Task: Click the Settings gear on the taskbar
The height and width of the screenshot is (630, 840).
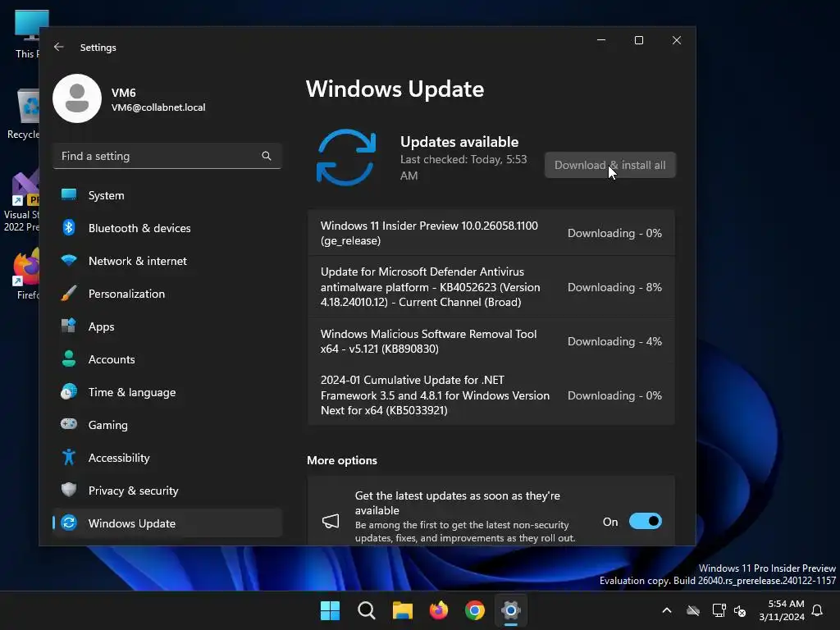Action: click(x=511, y=610)
